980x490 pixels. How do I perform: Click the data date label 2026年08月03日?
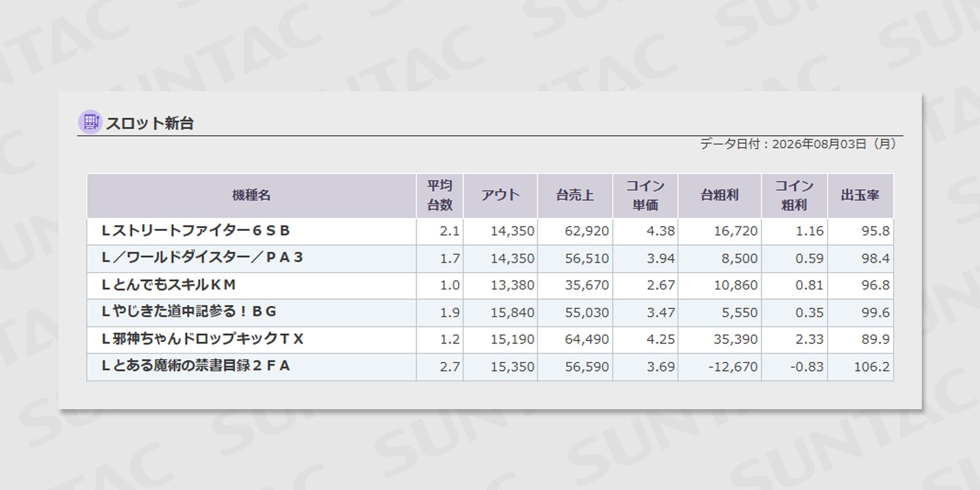[819, 144]
